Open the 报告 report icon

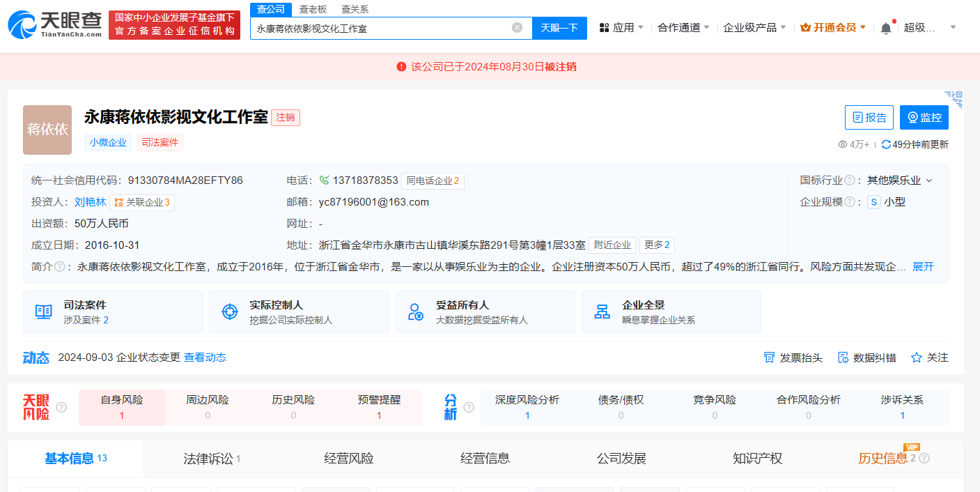pos(860,117)
